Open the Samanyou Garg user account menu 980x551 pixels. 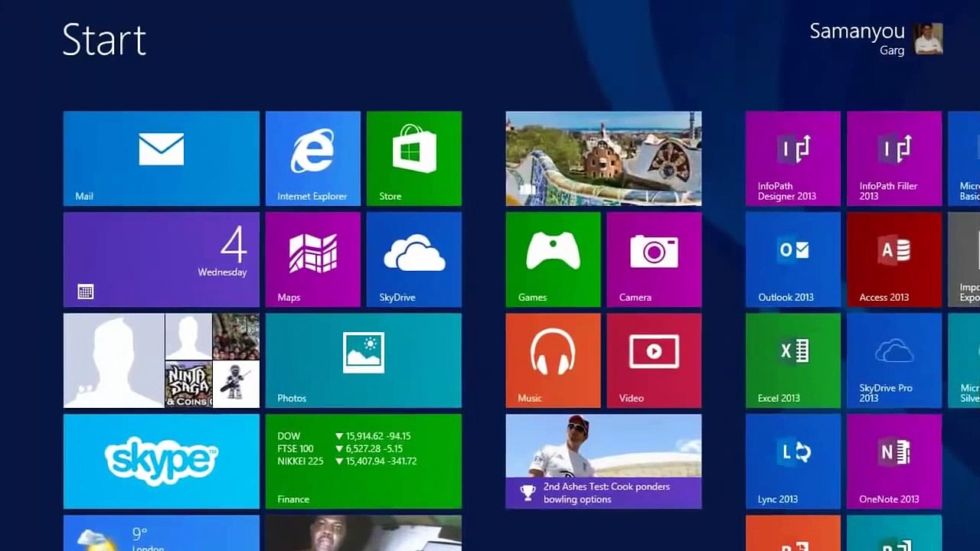tap(876, 39)
